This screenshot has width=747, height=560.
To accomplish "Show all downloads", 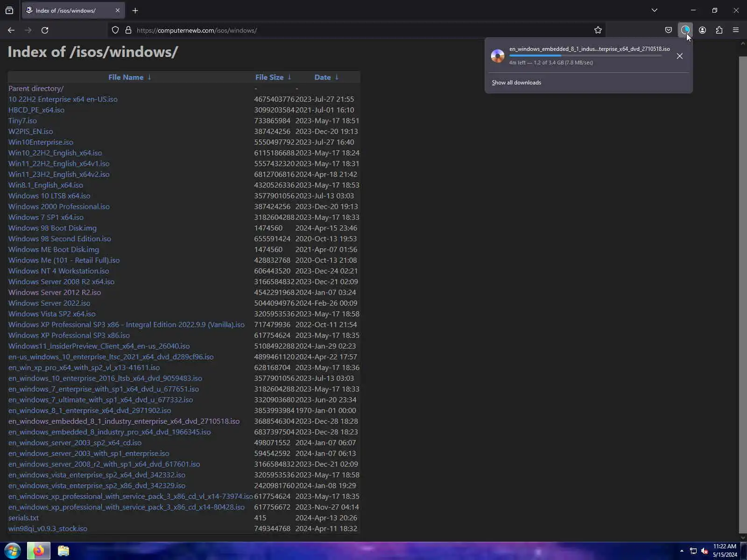I will point(516,83).
